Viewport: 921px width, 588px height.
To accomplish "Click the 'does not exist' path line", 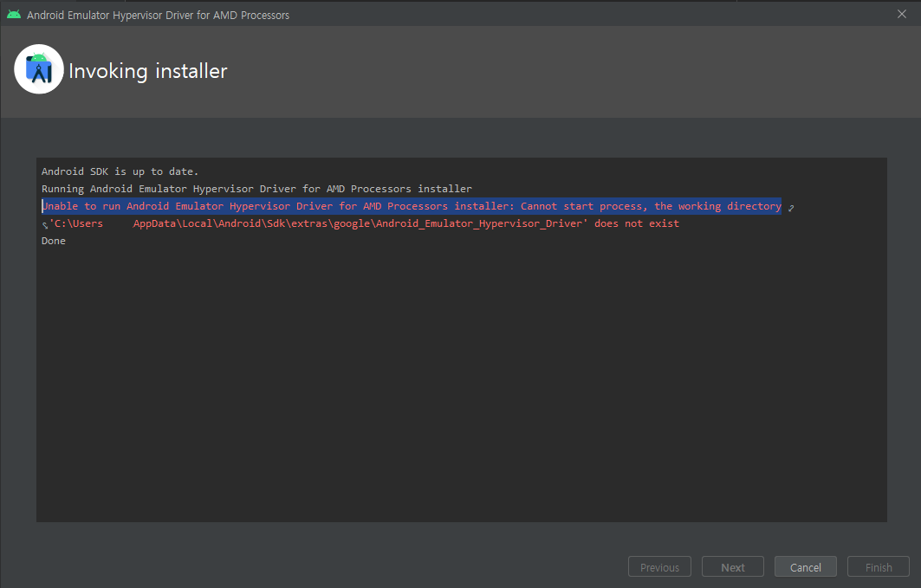I will [364, 223].
